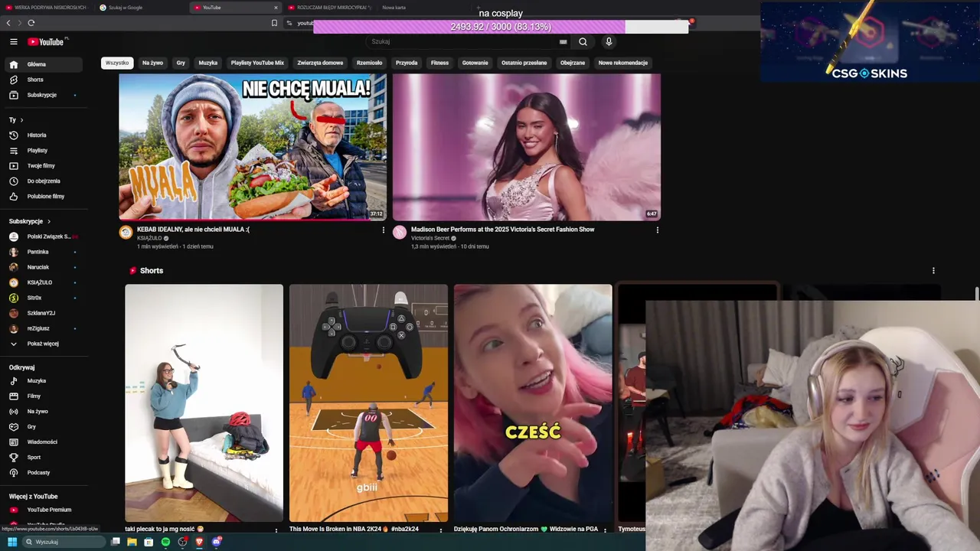This screenshot has height=551, width=980.
Task: Switch to the Szukaj w Google browser tab
Action: coord(142,8)
